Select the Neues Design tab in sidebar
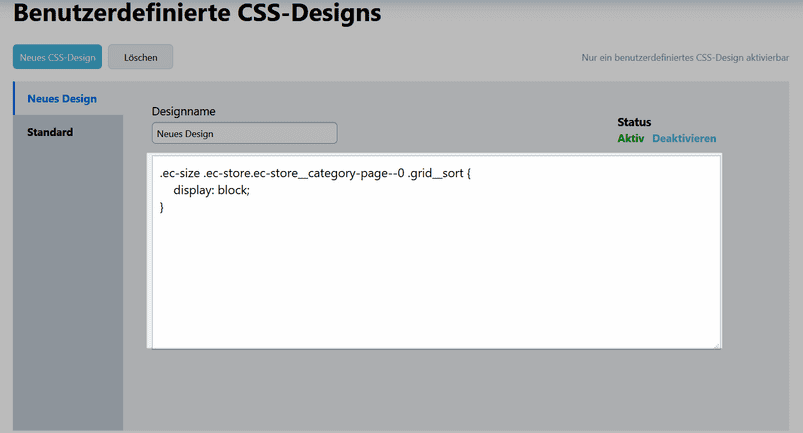 68,98
